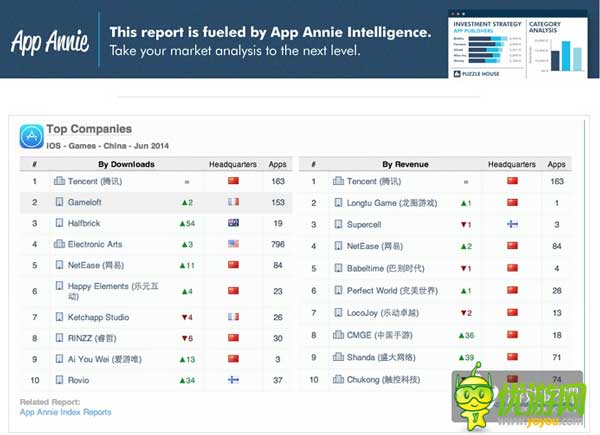The height and width of the screenshot is (435, 600).
Task: Click the Headquarters header in the Downloads table
Action: pyautogui.click(x=233, y=164)
